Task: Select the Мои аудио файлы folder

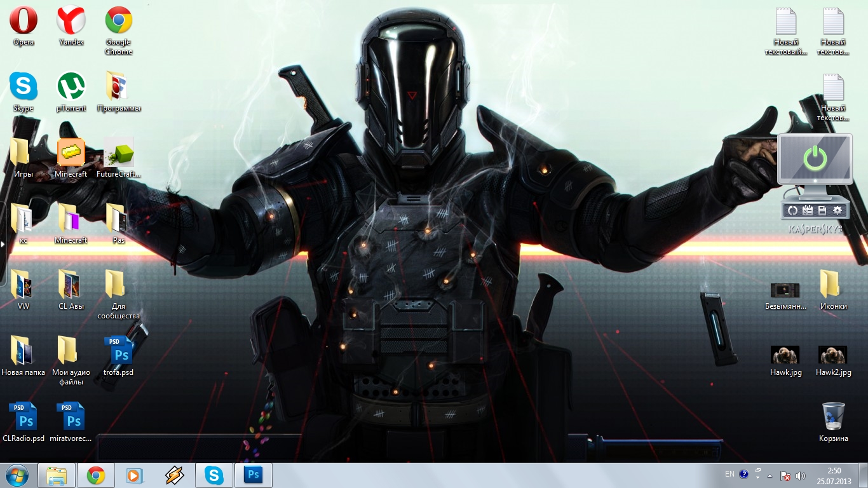Action: [x=71, y=361]
